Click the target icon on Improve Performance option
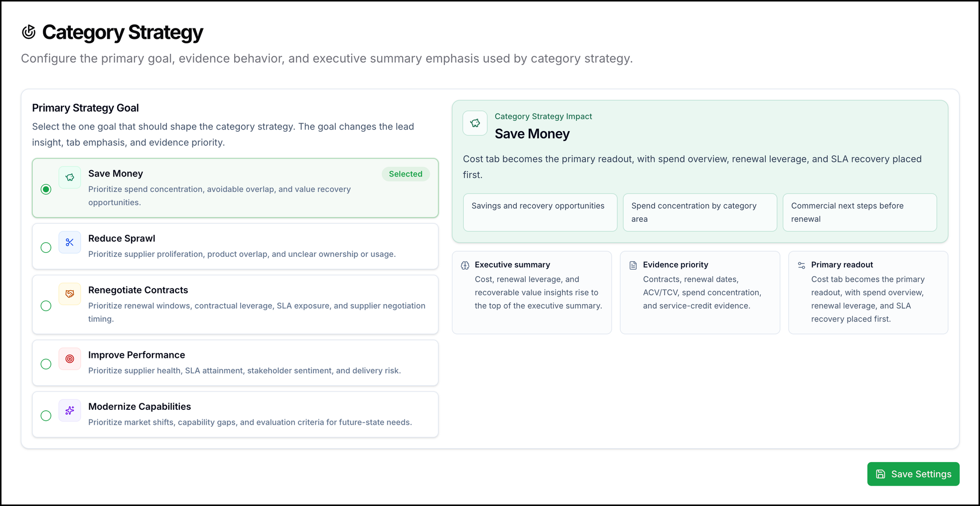980x506 pixels. pos(70,359)
